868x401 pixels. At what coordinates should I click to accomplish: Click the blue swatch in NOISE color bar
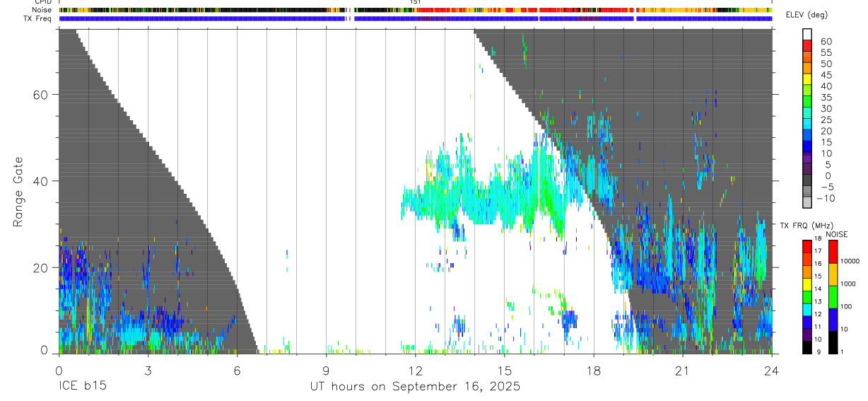[x=833, y=320]
